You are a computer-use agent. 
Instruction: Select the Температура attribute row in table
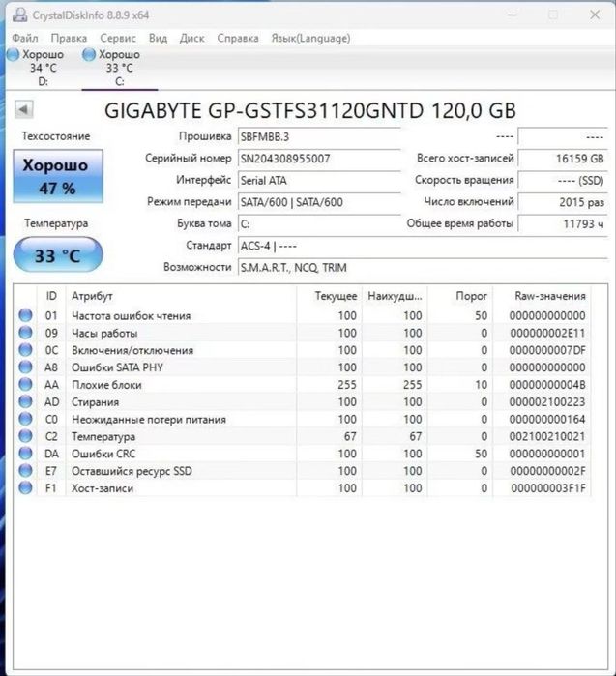point(304,436)
